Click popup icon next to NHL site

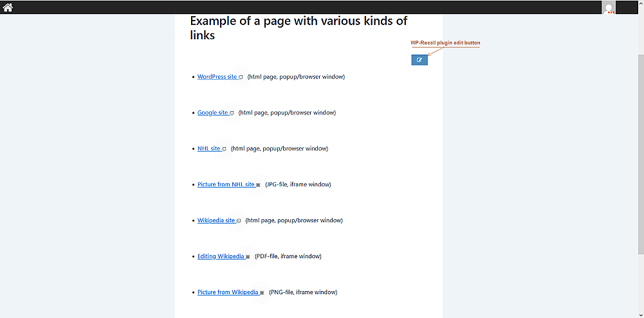(x=224, y=149)
